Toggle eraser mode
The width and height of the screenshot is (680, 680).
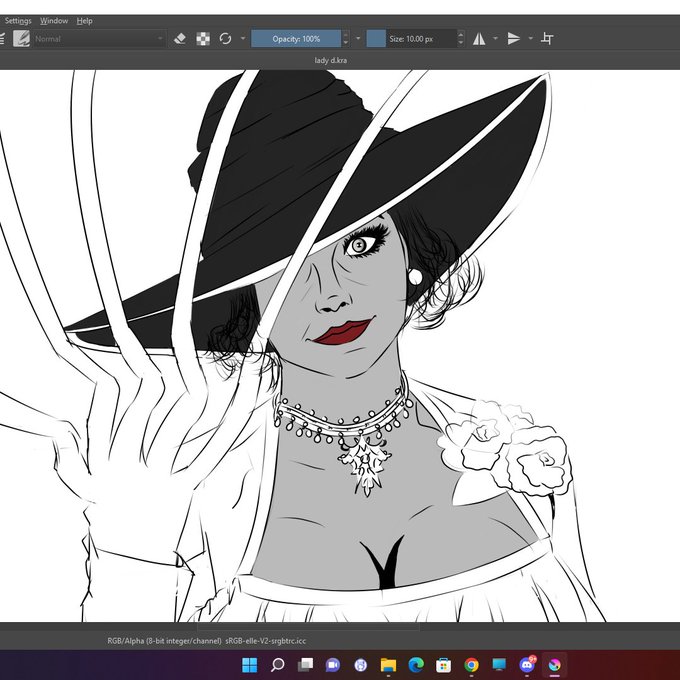[180, 39]
